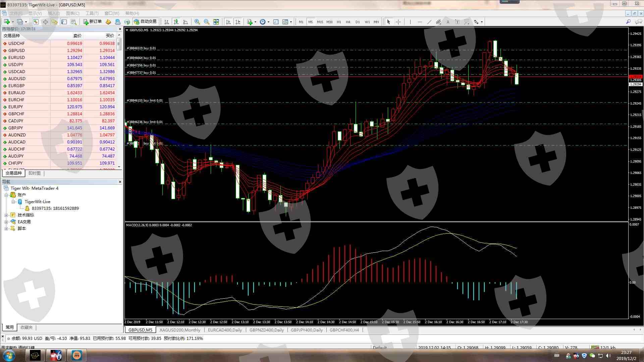Select the trendline drawing tool
644x362 pixels.
[429, 22]
